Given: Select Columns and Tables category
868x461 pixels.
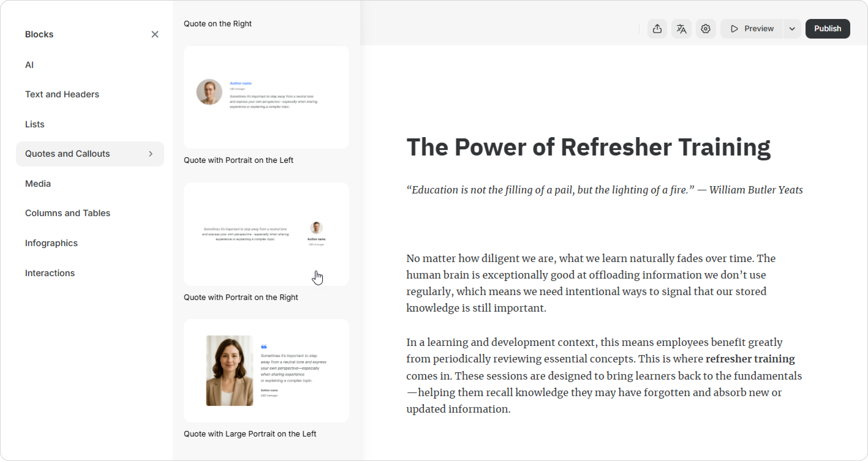Looking at the screenshot, I should pos(67,213).
